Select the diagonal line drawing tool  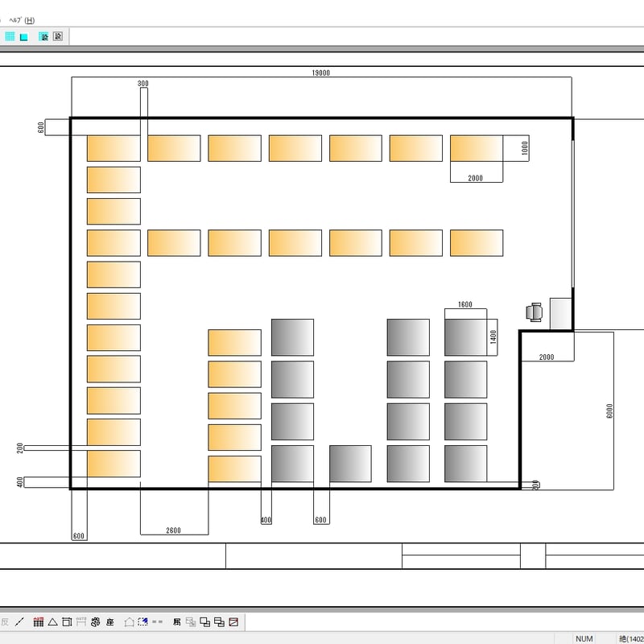coord(19,621)
